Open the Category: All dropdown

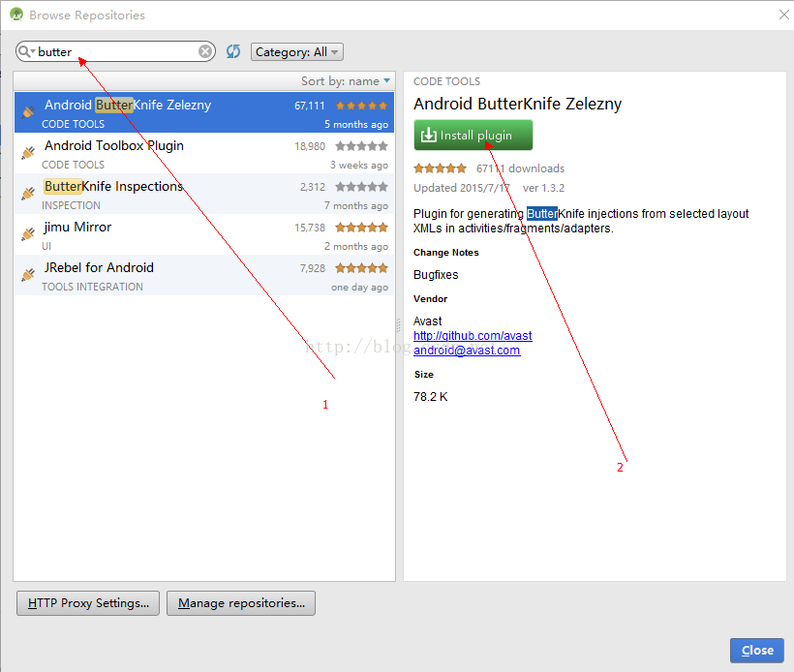[297, 51]
